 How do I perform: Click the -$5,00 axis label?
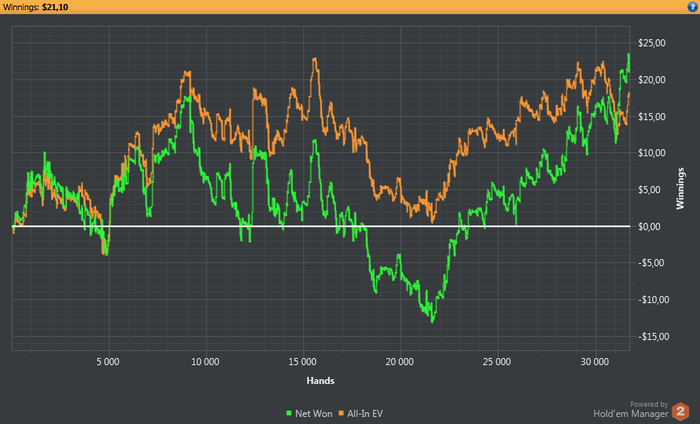tap(650, 263)
